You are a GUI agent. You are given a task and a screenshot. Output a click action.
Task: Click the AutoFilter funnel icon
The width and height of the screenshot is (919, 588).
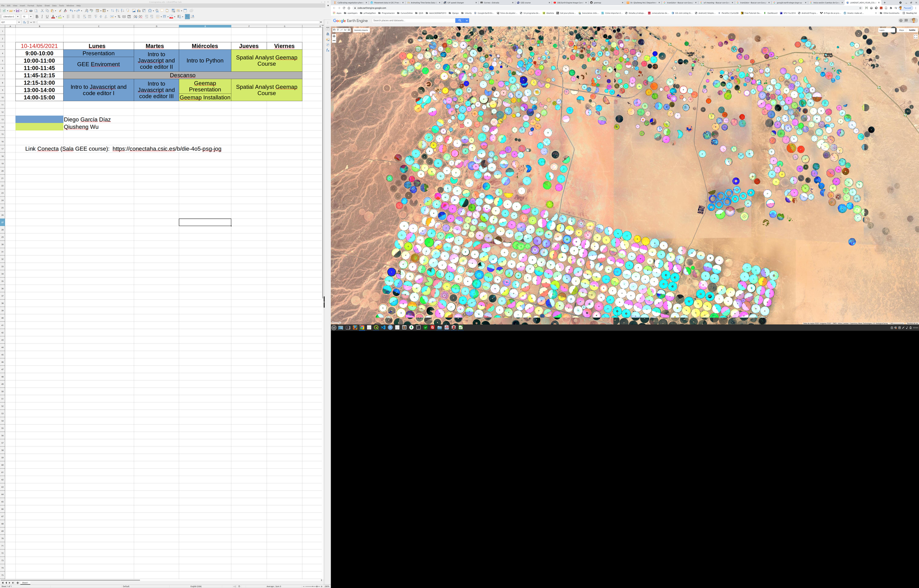pyautogui.click(x=128, y=10)
